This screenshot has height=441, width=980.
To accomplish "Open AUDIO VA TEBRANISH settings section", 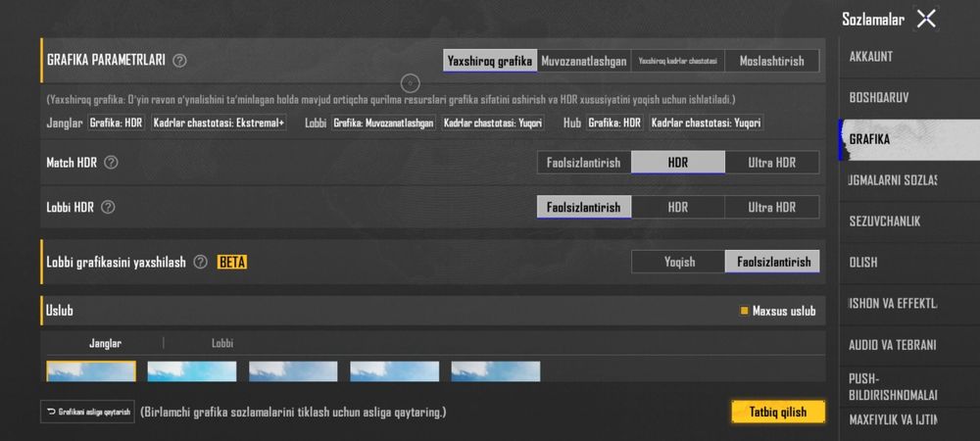I will click(x=909, y=345).
